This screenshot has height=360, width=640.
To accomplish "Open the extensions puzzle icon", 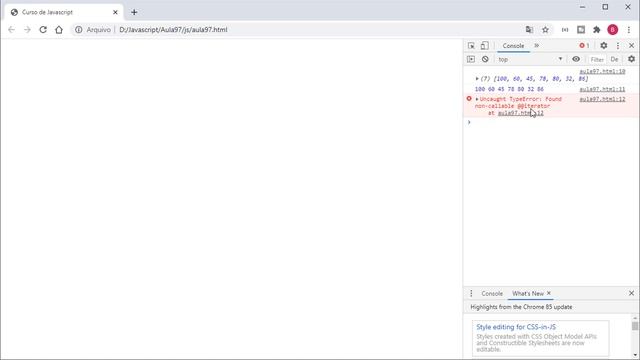I will pos(597,30).
